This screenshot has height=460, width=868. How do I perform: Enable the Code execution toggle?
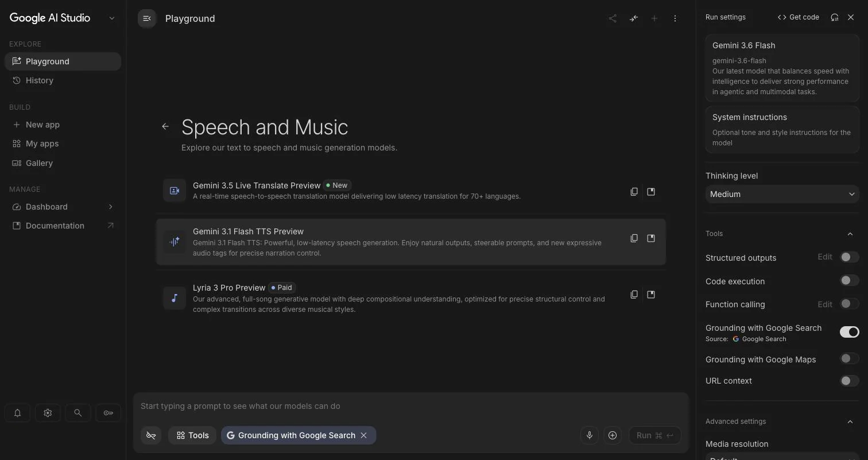tap(849, 281)
